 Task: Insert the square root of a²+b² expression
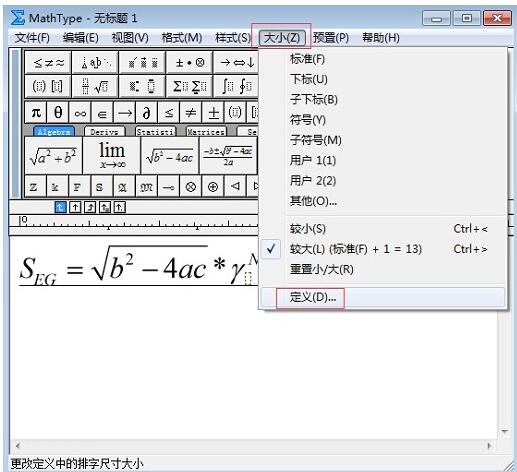(x=53, y=155)
